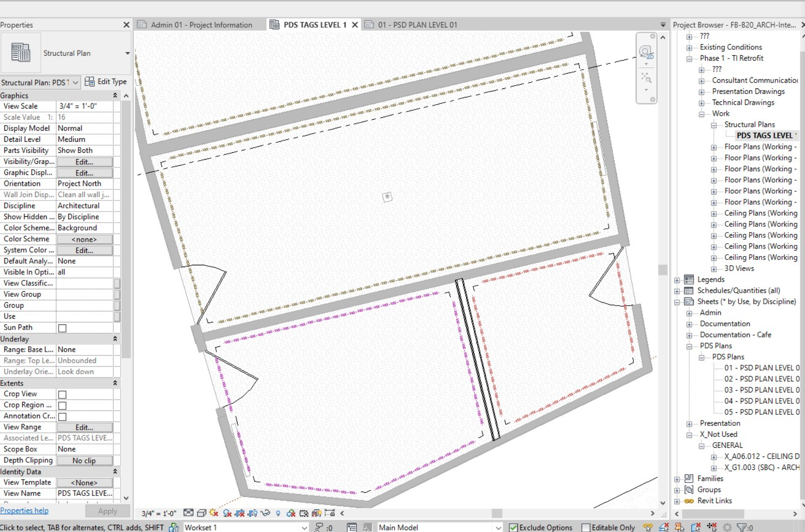805x532 pixels.
Task: Expand the Legends node in Project Browser
Action: (677, 280)
